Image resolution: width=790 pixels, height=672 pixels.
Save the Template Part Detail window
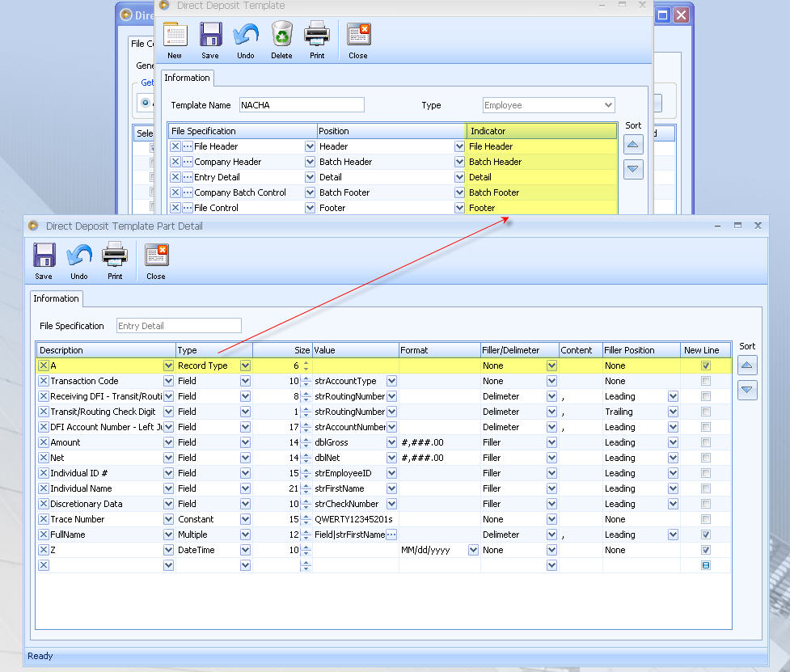tap(44, 256)
